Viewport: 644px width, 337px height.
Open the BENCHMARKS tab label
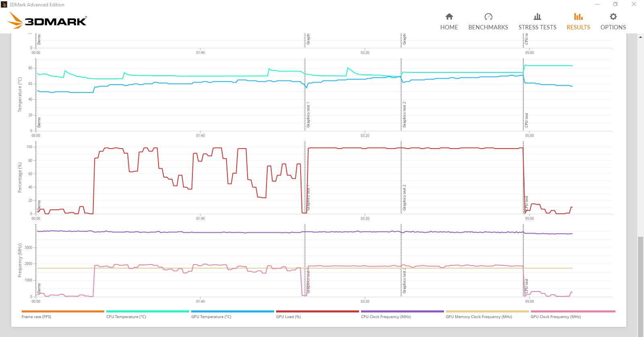tap(488, 27)
